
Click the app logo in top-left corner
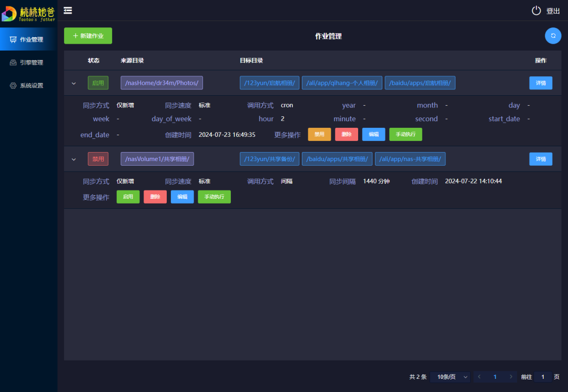pyautogui.click(x=9, y=13)
